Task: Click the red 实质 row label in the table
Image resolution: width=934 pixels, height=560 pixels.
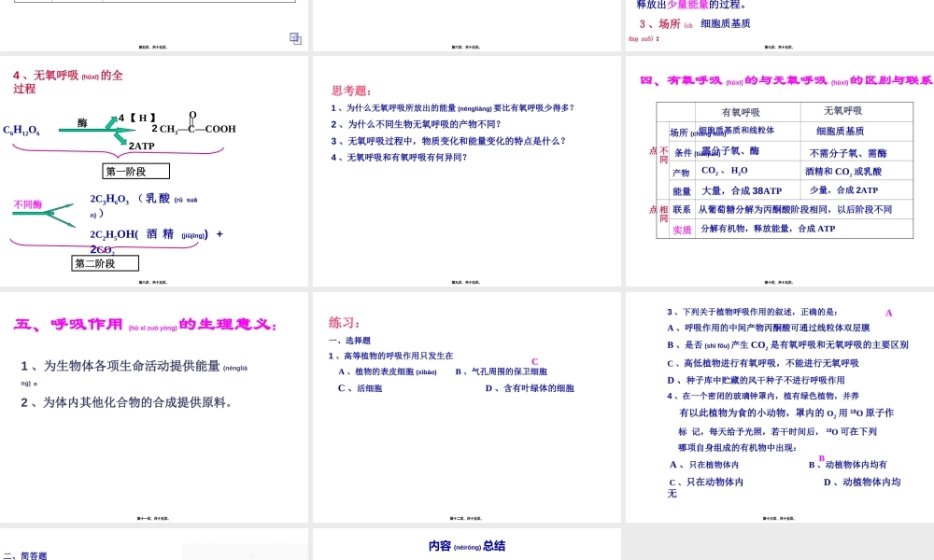Action: [681, 229]
